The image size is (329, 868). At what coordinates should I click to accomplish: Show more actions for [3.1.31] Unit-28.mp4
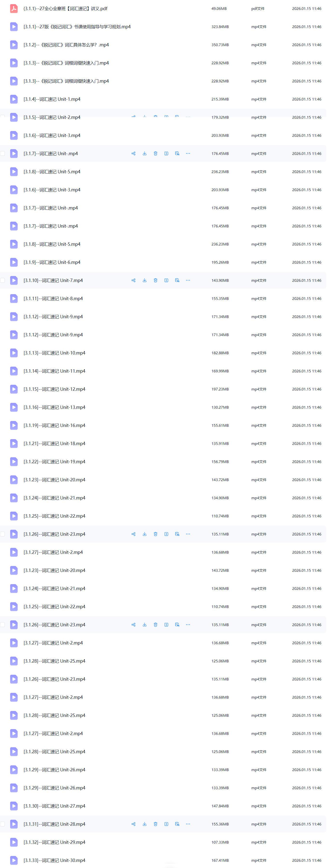188,824
